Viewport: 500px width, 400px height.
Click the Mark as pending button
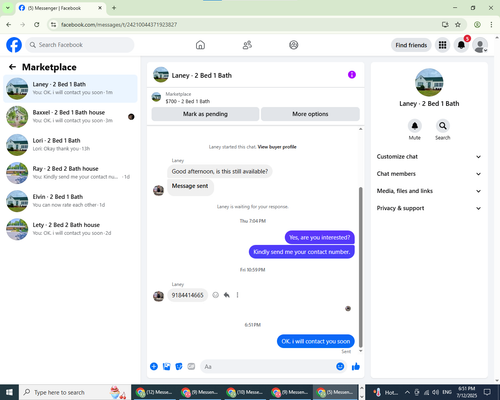pos(205,114)
